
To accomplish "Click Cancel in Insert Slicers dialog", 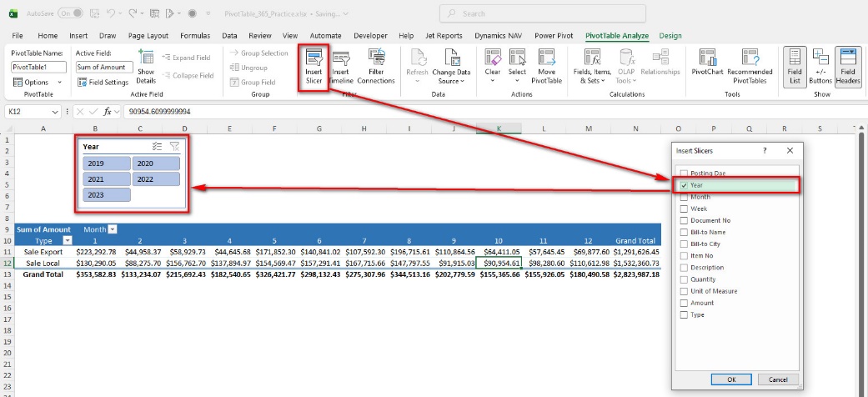I will pos(778,379).
